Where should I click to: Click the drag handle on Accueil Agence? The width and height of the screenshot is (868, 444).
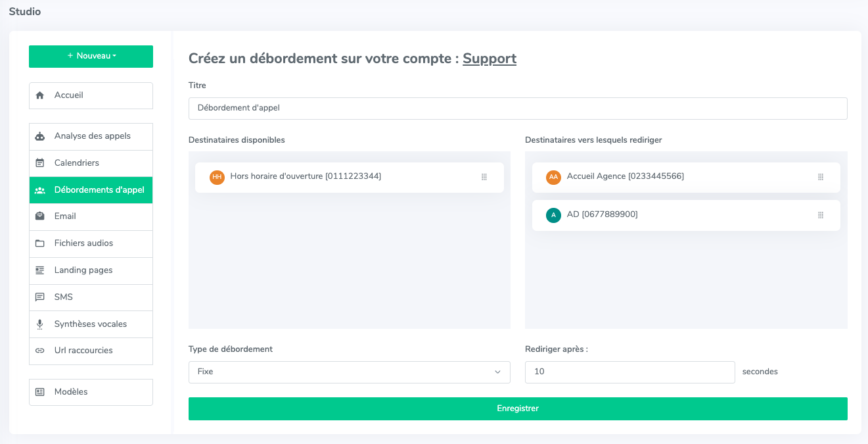coord(820,177)
